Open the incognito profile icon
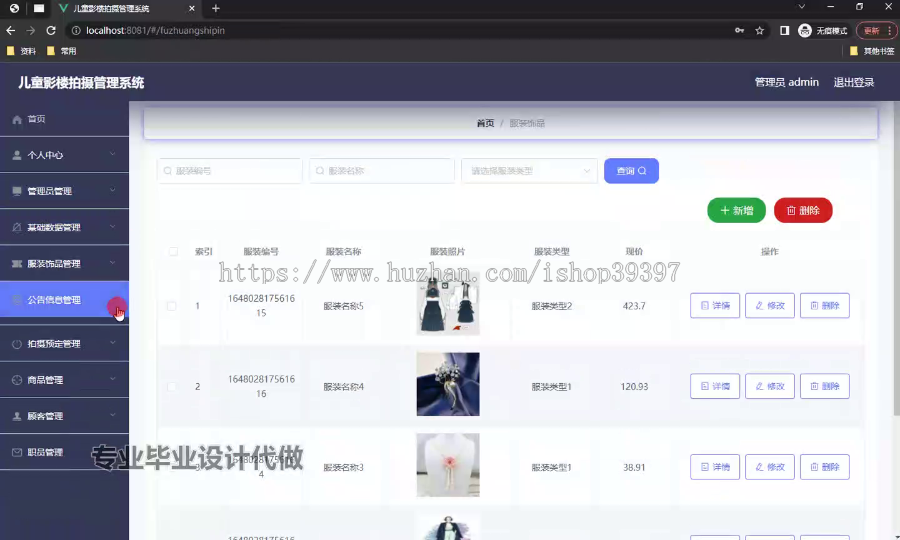 805,30
